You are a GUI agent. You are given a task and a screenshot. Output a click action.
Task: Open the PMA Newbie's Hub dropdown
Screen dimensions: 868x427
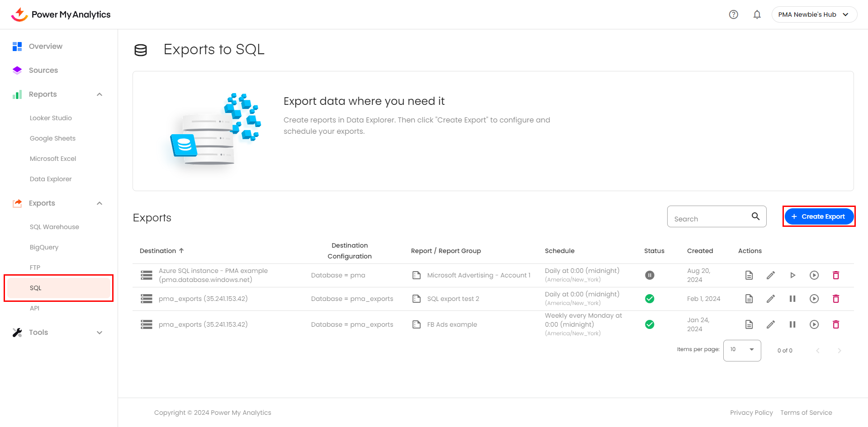point(814,14)
